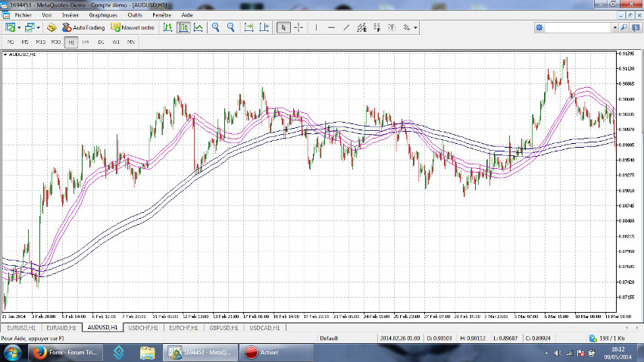The width and height of the screenshot is (644, 362).
Task: Switch timeframe to H4
Action: pos(86,42)
